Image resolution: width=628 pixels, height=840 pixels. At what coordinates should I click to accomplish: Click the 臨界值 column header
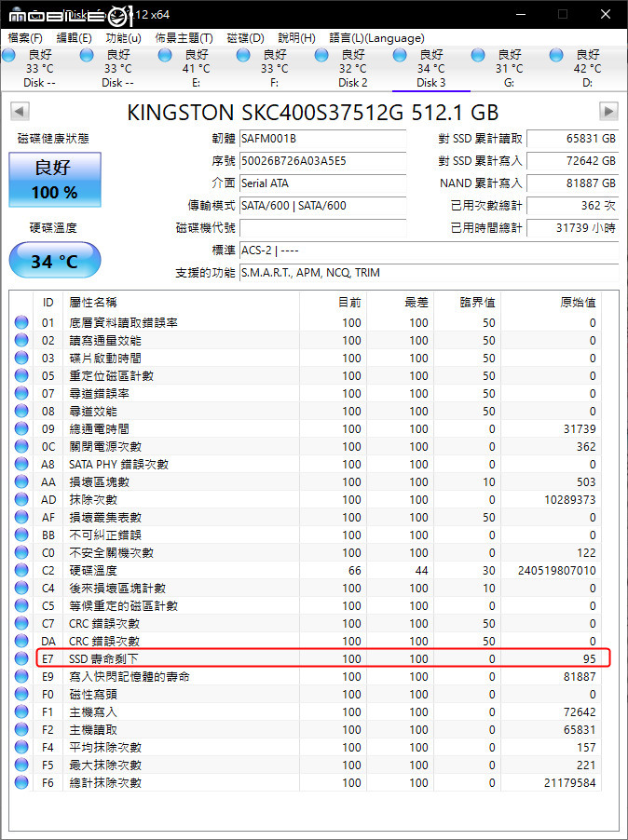[467, 302]
